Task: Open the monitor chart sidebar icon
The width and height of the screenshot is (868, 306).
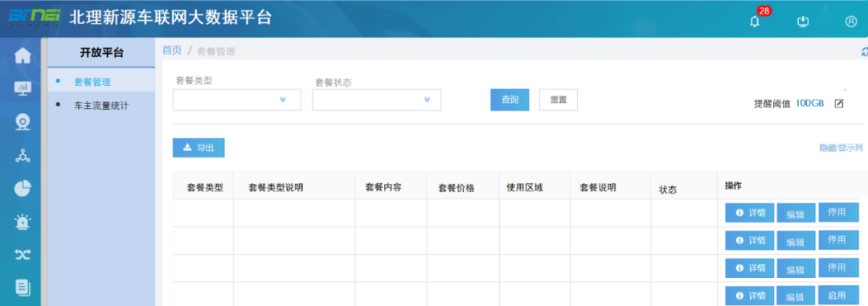Action: (x=23, y=88)
